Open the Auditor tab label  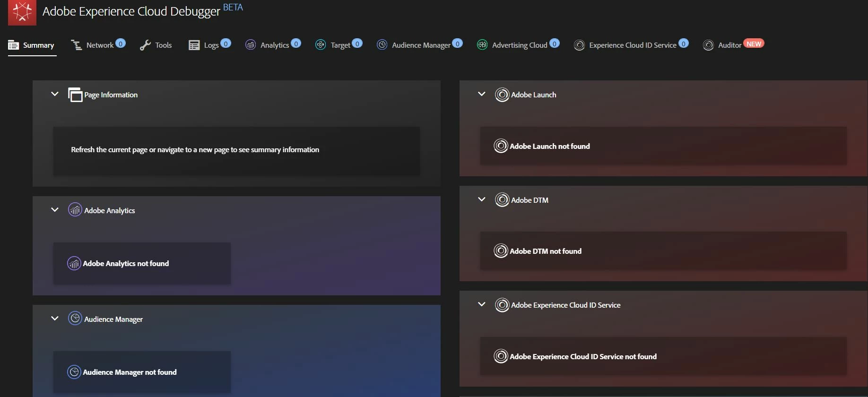(729, 45)
